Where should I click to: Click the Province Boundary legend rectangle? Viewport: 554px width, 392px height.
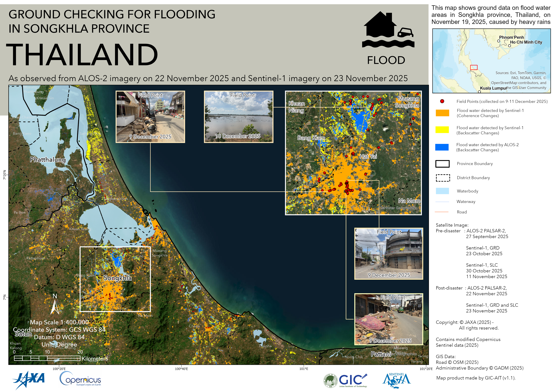click(x=442, y=164)
